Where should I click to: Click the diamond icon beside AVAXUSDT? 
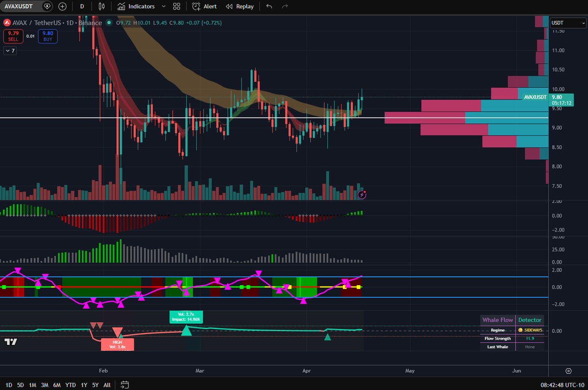47,6
